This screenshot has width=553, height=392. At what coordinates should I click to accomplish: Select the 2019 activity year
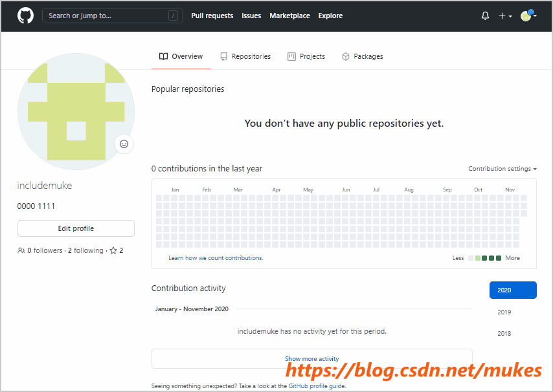point(504,312)
